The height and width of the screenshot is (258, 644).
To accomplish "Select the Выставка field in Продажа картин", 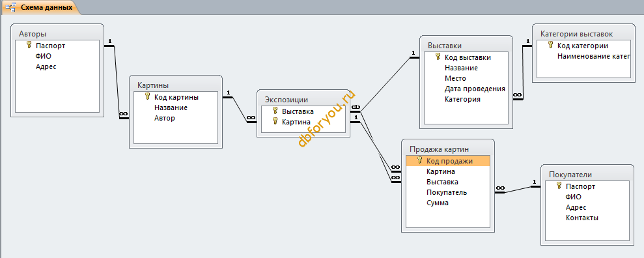I will pyautogui.click(x=448, y=182).
